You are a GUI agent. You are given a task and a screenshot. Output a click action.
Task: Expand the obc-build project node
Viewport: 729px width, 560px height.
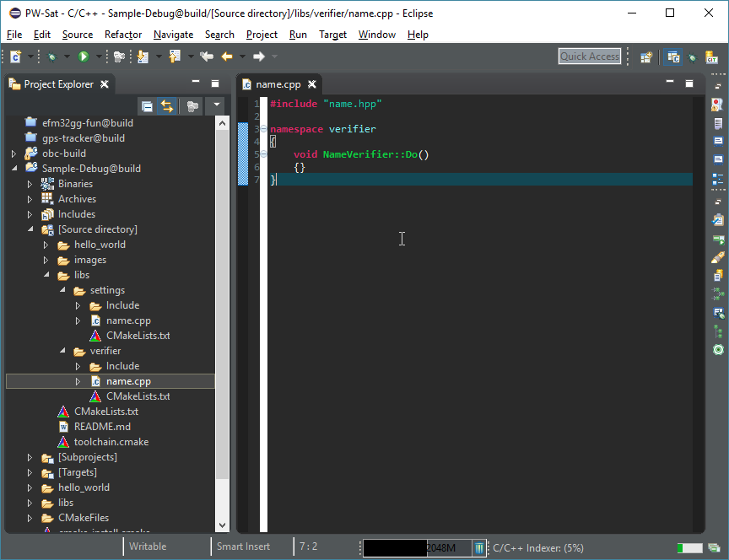(14, 153)
